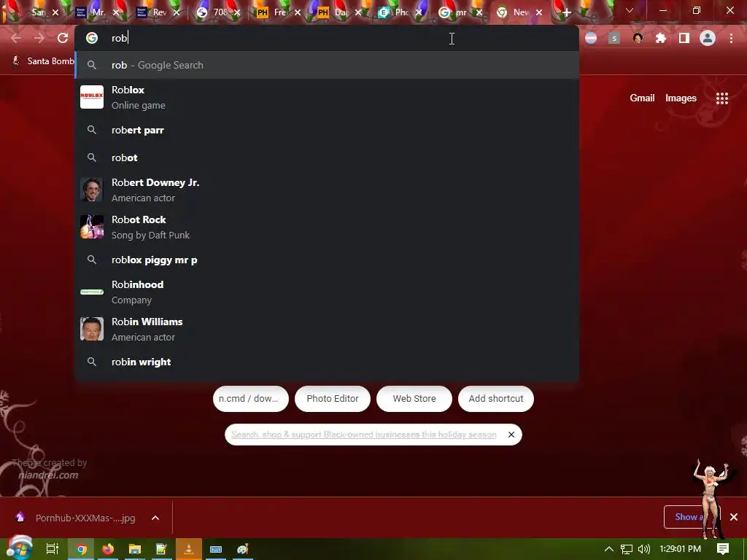
Task: Switch to the 'San' tab
Action: coord(38,12)
